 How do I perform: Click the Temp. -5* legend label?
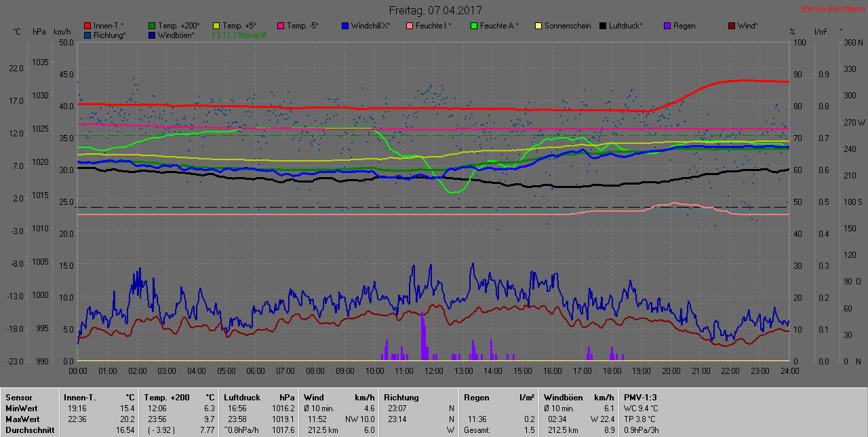[x=302, y=26]
